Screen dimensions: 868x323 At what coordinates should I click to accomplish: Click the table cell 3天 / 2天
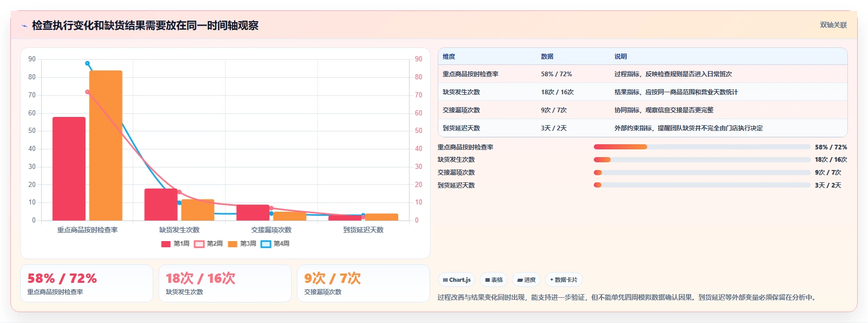tap(554, 128)
